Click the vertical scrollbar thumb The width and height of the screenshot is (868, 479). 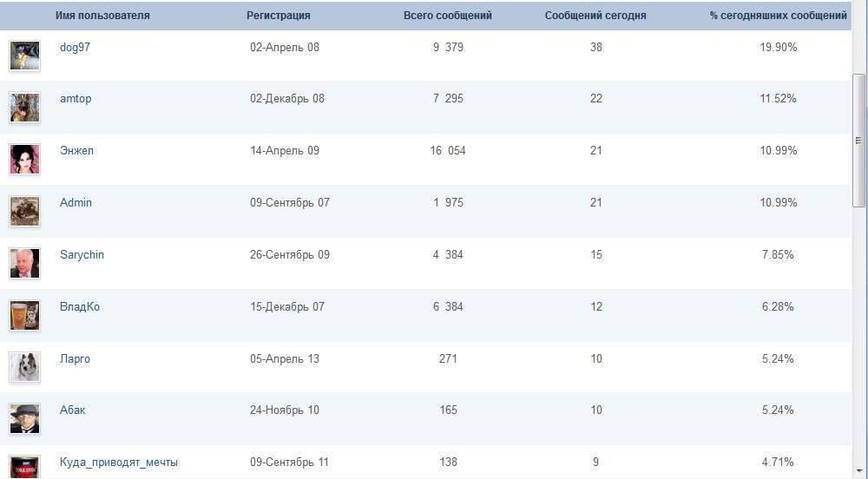pyautogui.click(x=858, y=141)
